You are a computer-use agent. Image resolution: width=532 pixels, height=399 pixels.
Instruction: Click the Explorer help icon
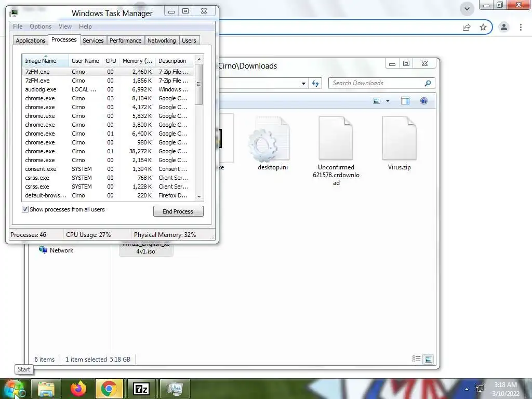coord(424,101)
